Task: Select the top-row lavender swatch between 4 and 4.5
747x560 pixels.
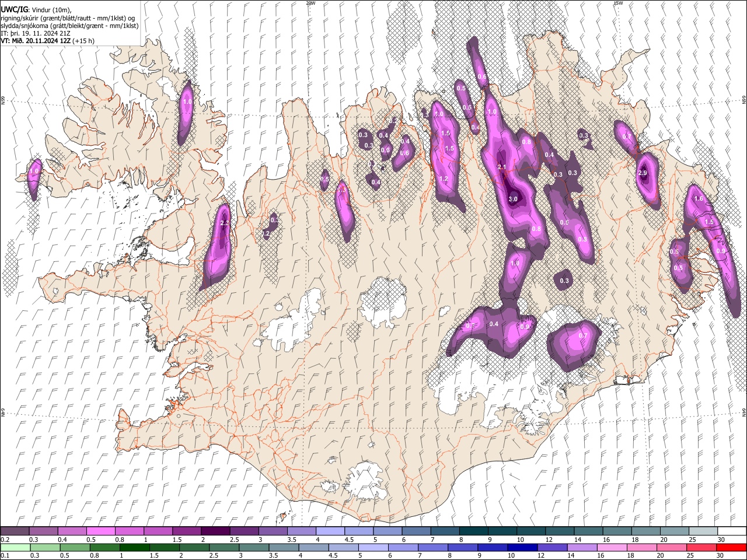Action: [330, 531]
